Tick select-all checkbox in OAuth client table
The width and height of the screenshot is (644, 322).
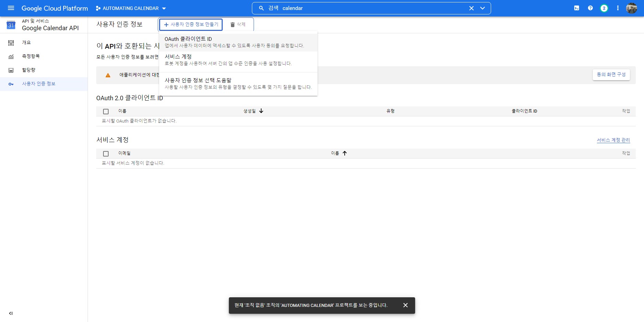coord(106,112)
